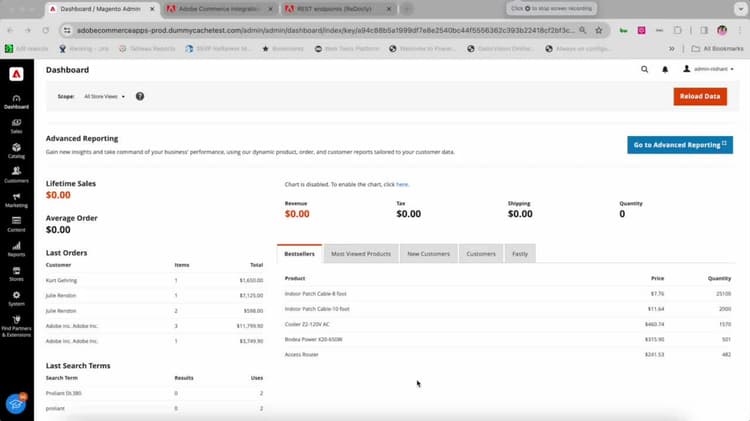
Task: Click the browser forward arrow
Action: coord(28,30)
